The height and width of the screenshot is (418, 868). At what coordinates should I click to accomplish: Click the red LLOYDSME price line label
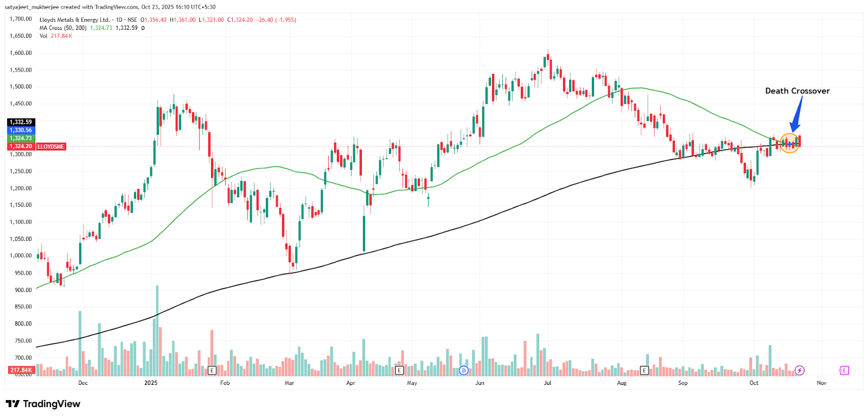point(51,147)
